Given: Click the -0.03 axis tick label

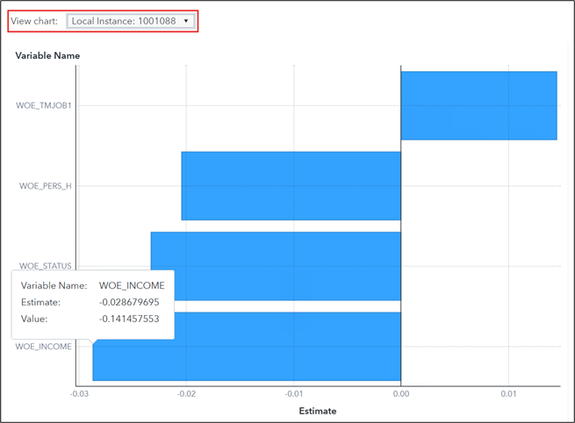Looking at the screenshot, I should click(79, 394).
